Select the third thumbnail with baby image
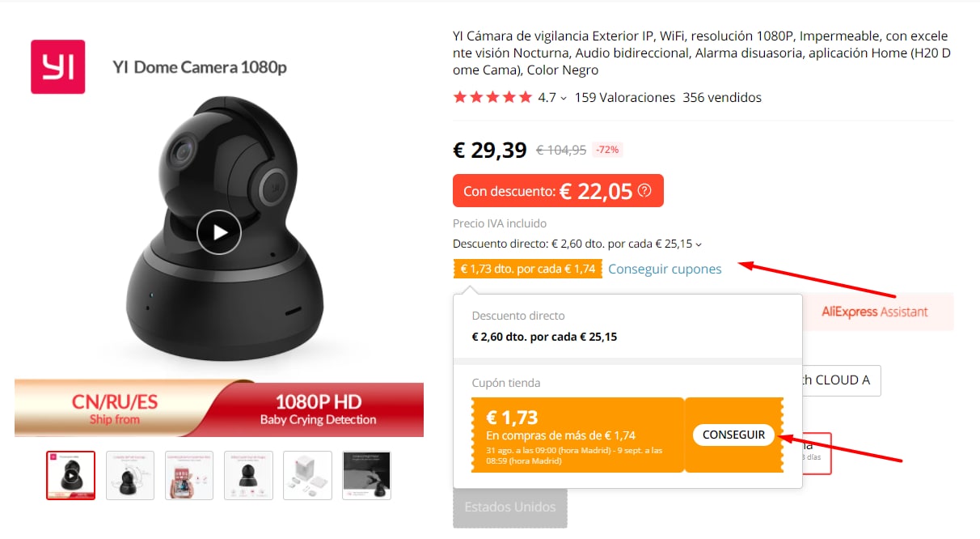980x539 pixels. (189, 475)
